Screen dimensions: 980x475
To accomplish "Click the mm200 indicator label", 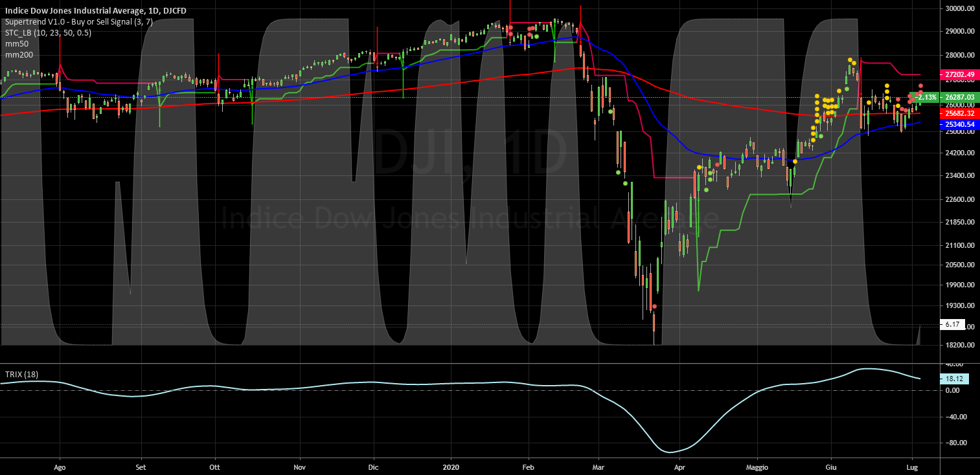I will tap(19, 55).
